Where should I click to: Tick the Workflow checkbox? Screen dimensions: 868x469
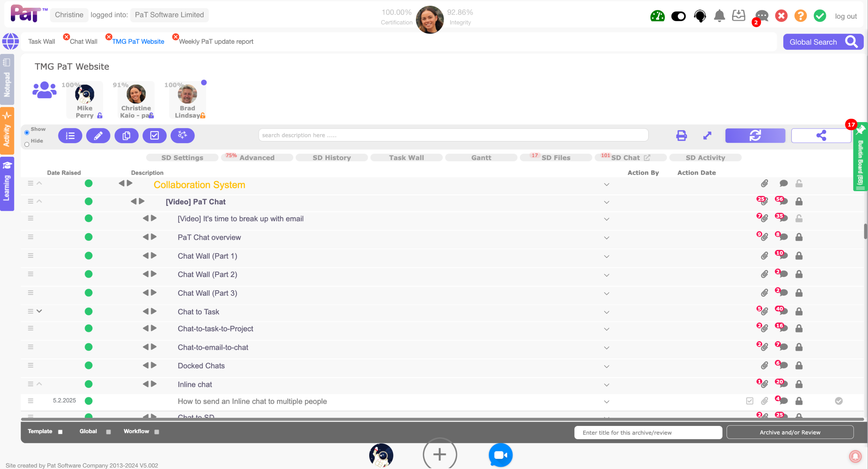point(157,432)
